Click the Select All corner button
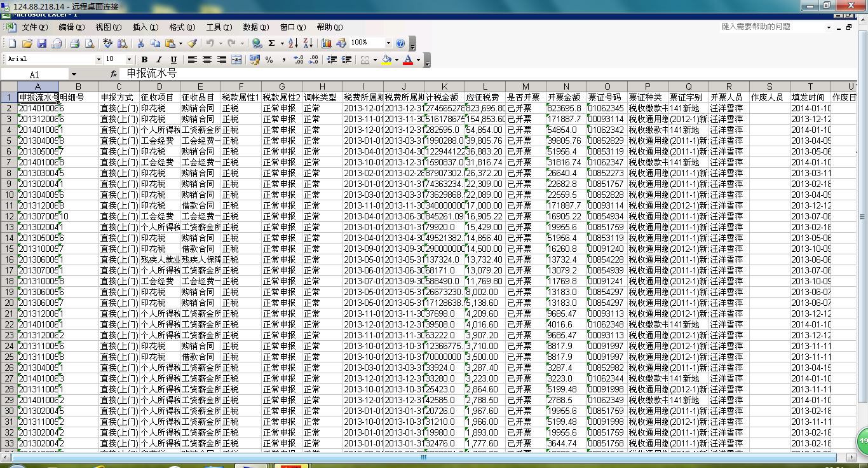Viewport: 868px width, 468px height. click(9, 86)
